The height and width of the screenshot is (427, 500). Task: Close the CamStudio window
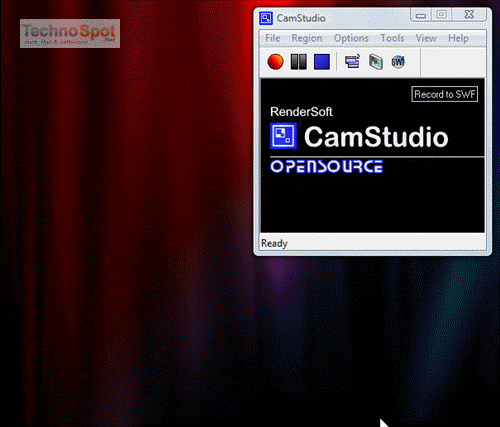[x=469, y=15]
